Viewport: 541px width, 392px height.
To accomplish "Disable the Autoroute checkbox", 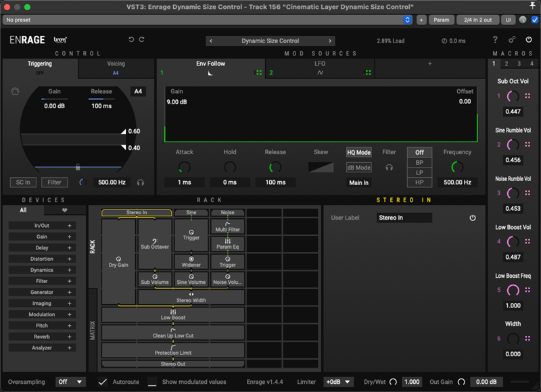I will pos(102,382).
